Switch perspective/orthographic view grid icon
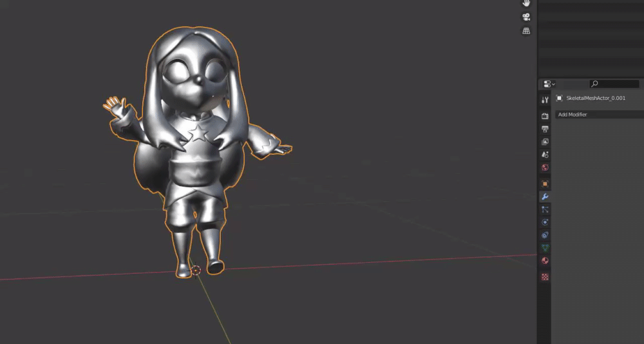644x344 pixels. [x=526, y=30]
